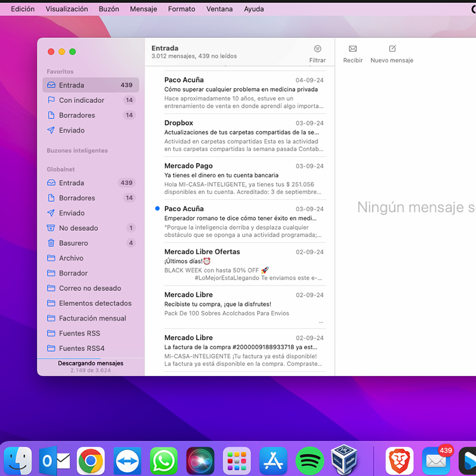Screen dimensions: 476x476
Task: Click the Filtrar filter icon
Action: pos(317,49)
